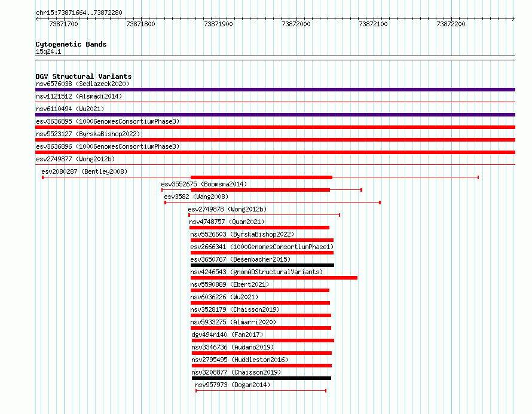Click the red bar under dgv494n140

[x=263, y=341]
